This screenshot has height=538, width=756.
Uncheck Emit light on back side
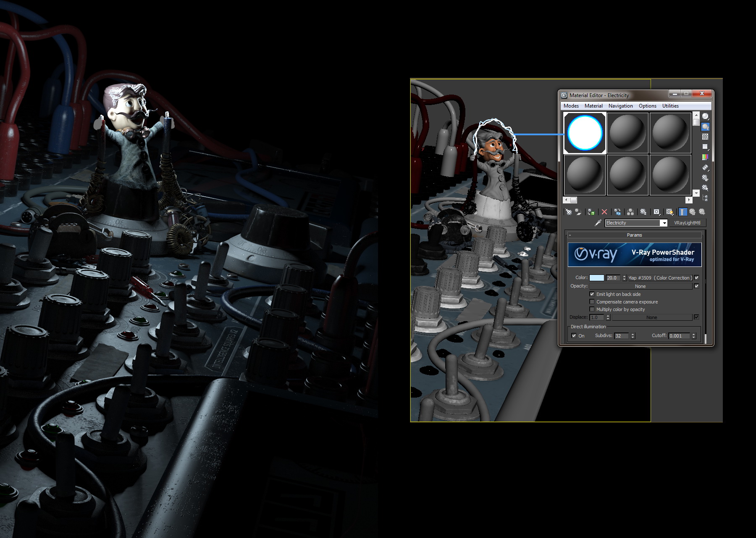[x=592, y=294]
